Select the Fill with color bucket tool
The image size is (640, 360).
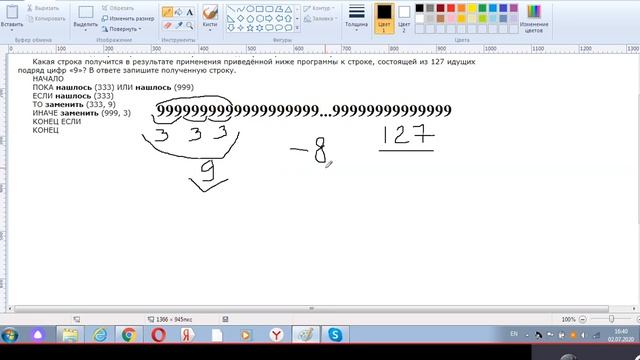[x=178, y=12]
